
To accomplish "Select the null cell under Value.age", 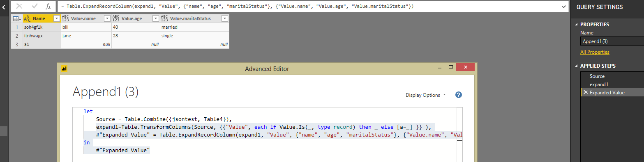I will pos(136,44).
